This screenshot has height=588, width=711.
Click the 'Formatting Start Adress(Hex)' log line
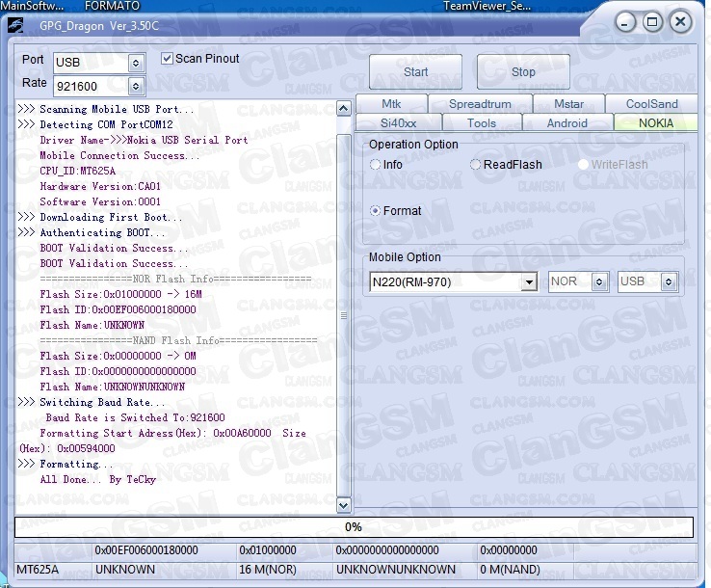162,441
